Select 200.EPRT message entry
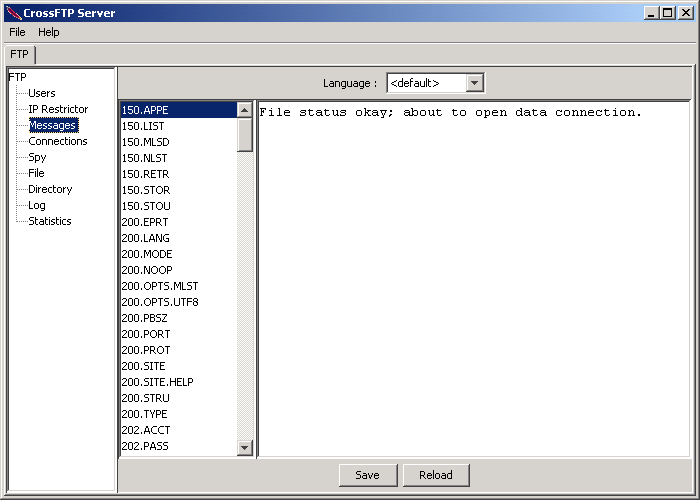The height and width of the screenshot is (500, 700). coord(179,222)
